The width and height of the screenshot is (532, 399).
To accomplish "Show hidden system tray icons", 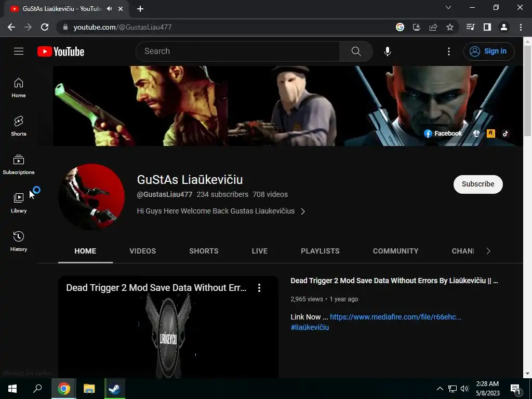I will tap(440, 389).
